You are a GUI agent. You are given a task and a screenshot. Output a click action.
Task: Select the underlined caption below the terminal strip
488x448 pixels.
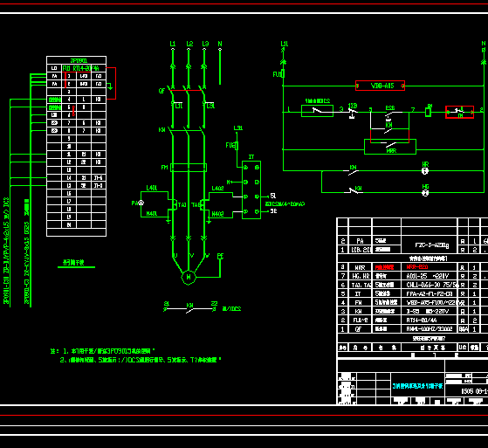(73, 263)
